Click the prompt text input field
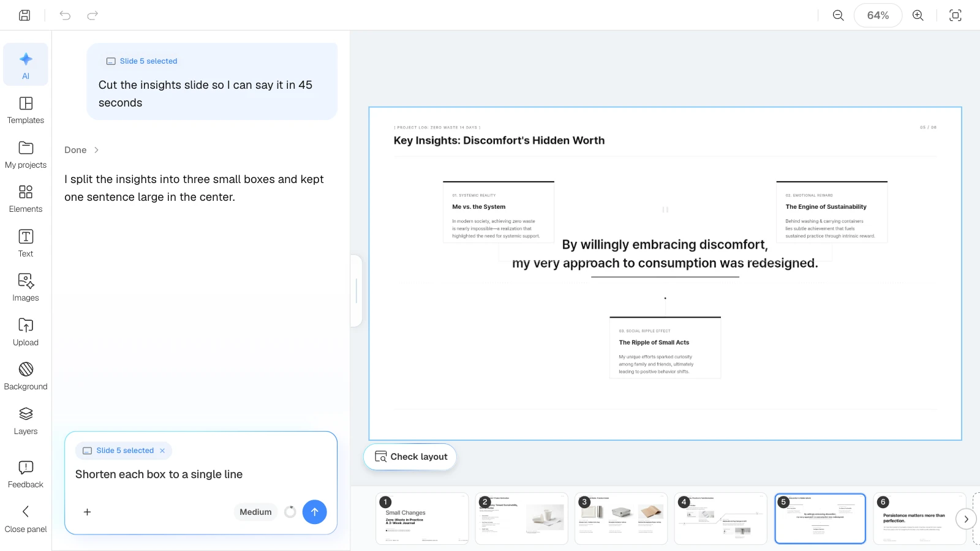 point(201,474)
